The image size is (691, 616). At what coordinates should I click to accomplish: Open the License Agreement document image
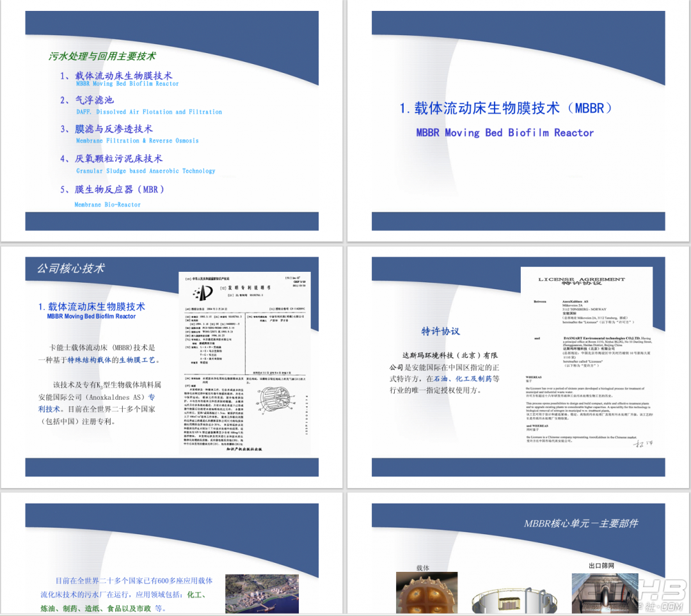point(587,359)
